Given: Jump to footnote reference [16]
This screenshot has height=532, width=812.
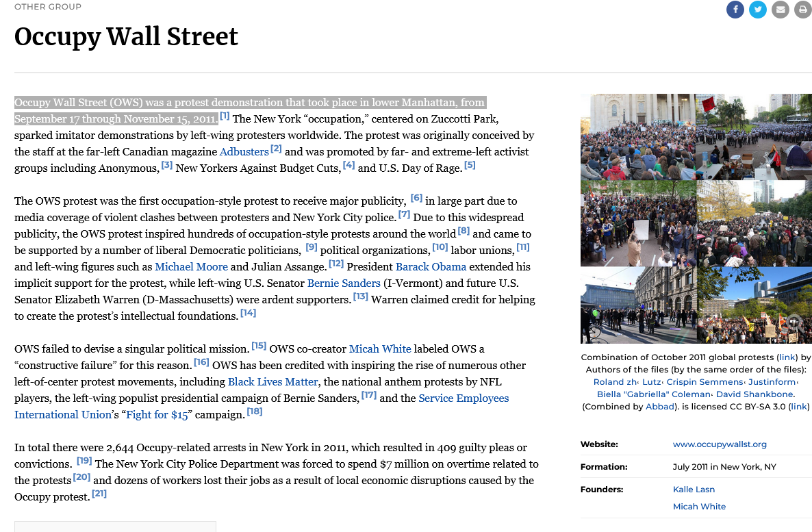Looking at the screenshot, I should coord(201,363).
